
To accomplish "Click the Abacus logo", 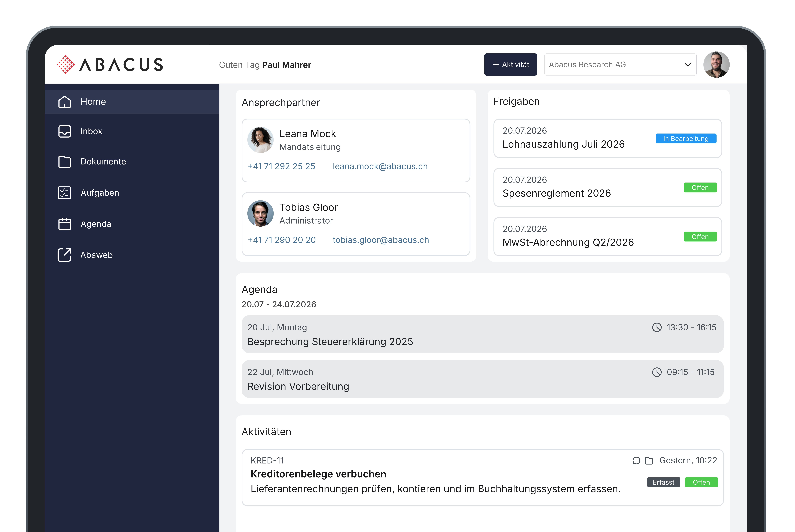I will pyautogui.click(x=110, y=64).
